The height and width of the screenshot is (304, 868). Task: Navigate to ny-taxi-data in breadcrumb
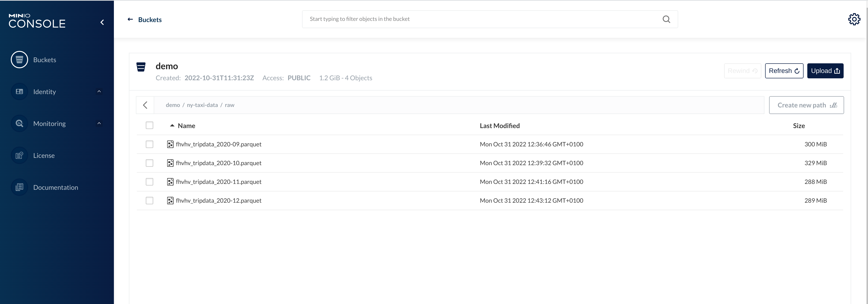[202, 105]
